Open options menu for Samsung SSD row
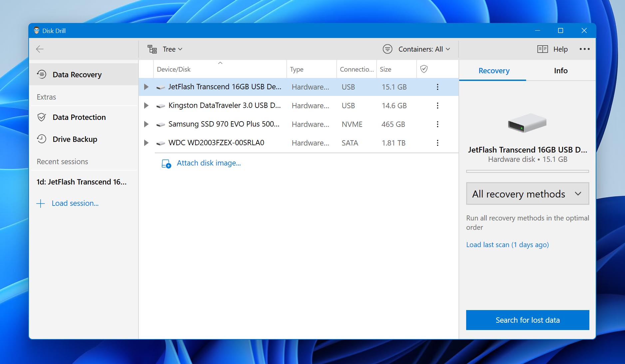This screenshot has height=364, width=625. (x=438, y=124)
